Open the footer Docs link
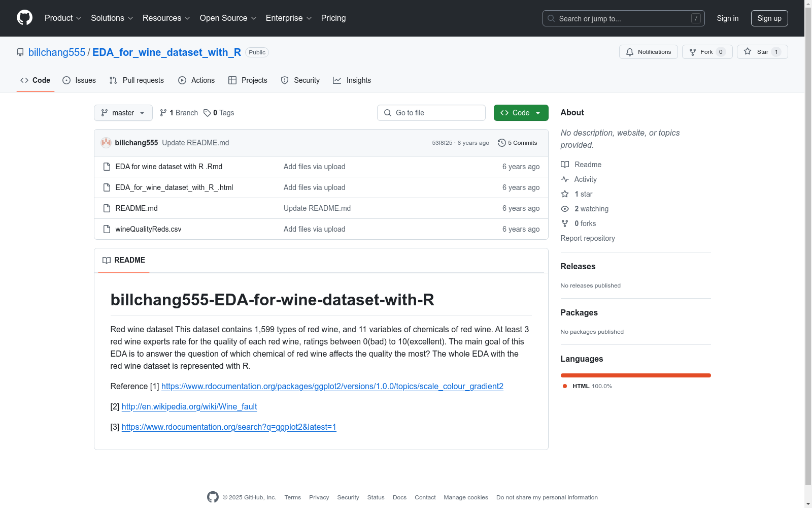 coord(400,497)
